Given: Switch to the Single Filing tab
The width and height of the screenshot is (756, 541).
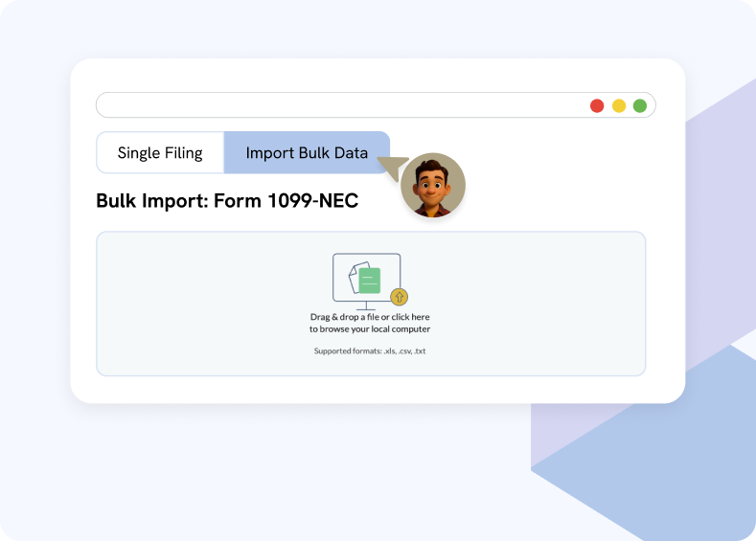Looking at the screenshot, I should pyautogui.click(x=160, y=153).
